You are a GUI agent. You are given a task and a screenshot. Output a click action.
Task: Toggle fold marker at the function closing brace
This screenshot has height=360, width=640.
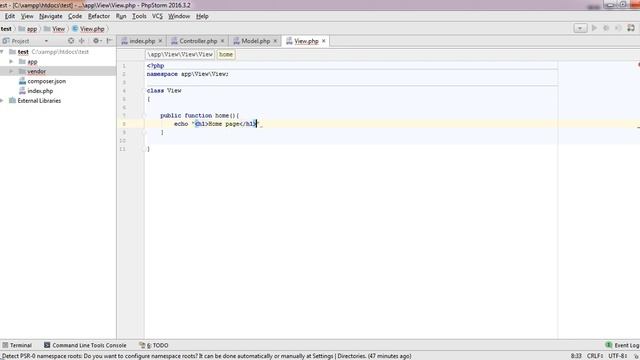click(144, 132)
